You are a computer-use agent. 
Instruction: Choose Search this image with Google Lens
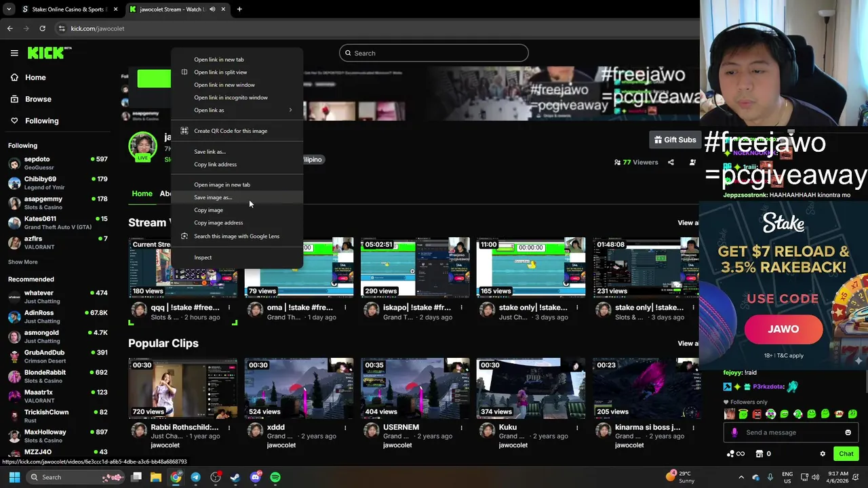pos(237,236)
